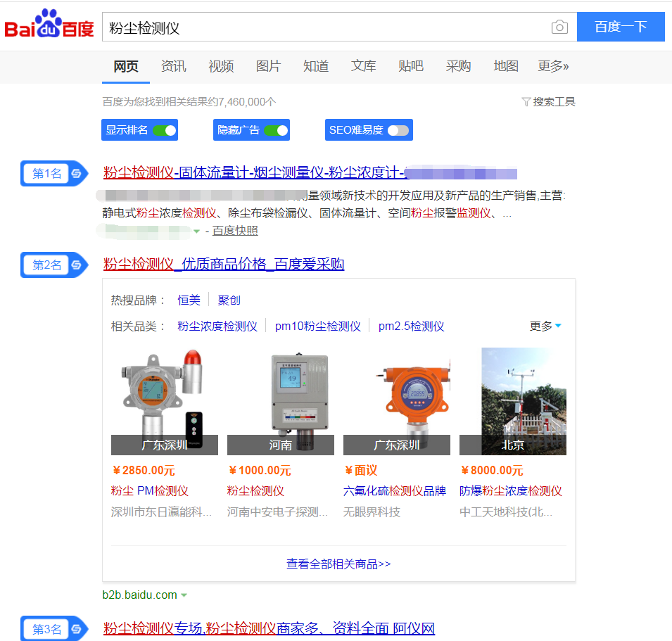
Task: Open the 地图 tab
Action: click(506, 66)
